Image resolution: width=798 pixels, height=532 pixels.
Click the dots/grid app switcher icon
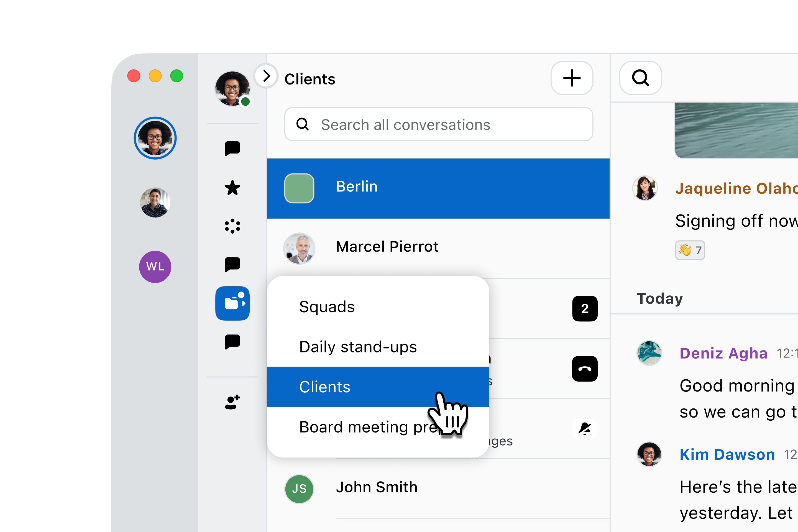tap(233, 226)
